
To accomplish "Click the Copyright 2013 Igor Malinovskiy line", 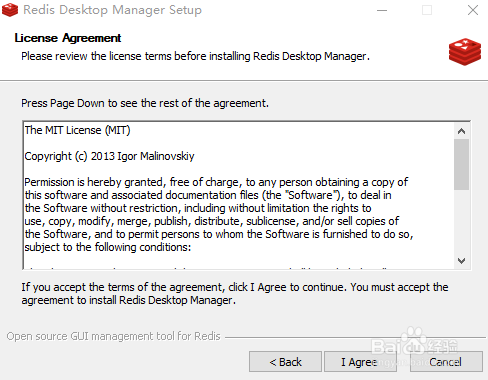I will [109, 156].
